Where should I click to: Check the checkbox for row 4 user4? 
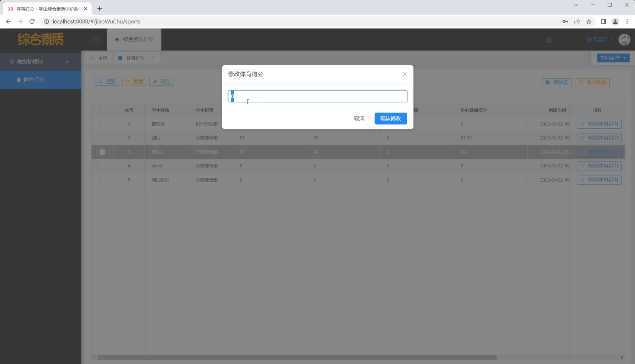(x=102, y=166)
